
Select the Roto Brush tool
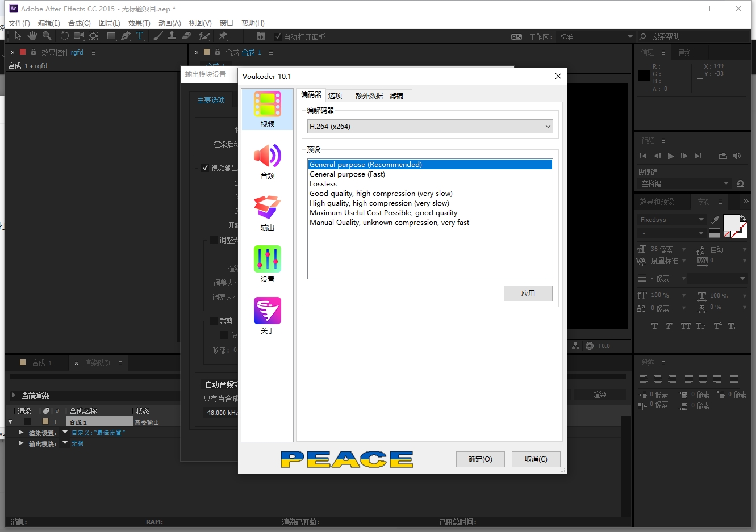tap(204, 36)
